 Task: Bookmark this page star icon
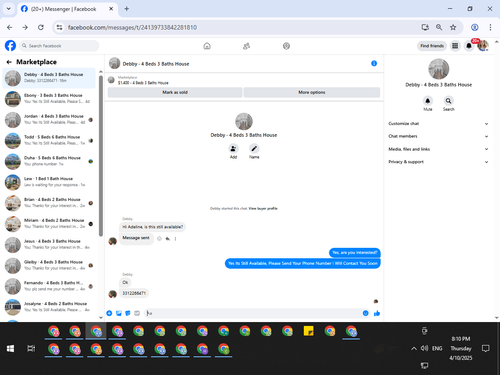click(x=453, y=27)
